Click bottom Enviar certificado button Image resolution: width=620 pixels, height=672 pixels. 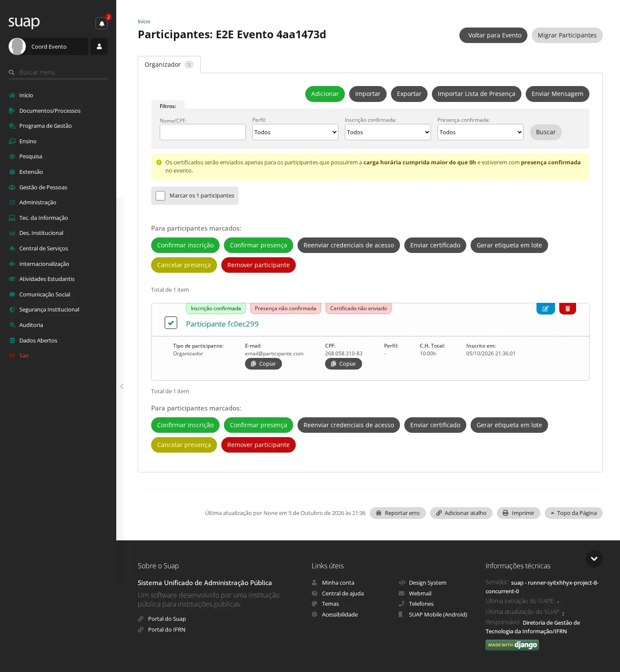tap(435, 425)
